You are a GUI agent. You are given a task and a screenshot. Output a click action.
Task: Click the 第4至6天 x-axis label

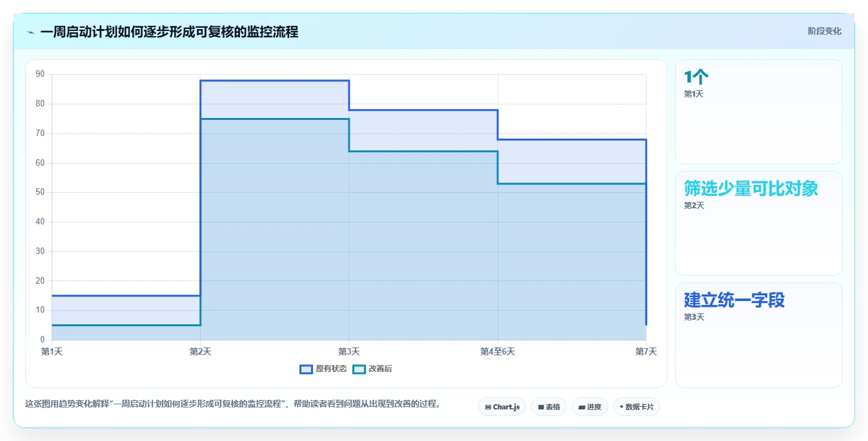point(498,351)
